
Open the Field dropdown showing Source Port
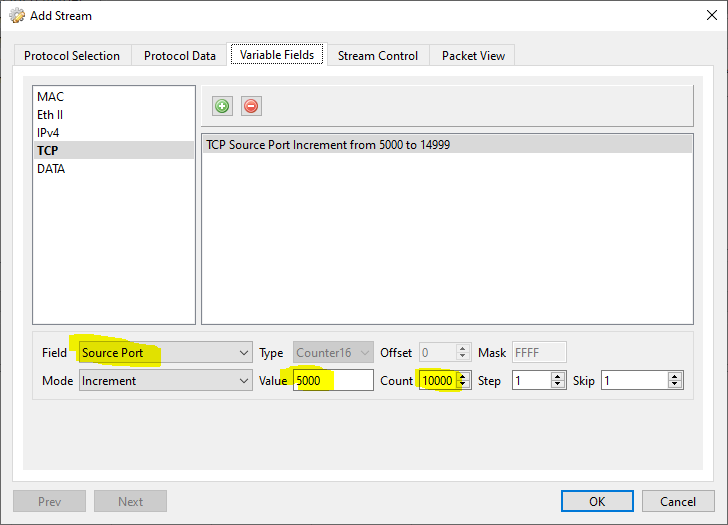coord(166,353)
